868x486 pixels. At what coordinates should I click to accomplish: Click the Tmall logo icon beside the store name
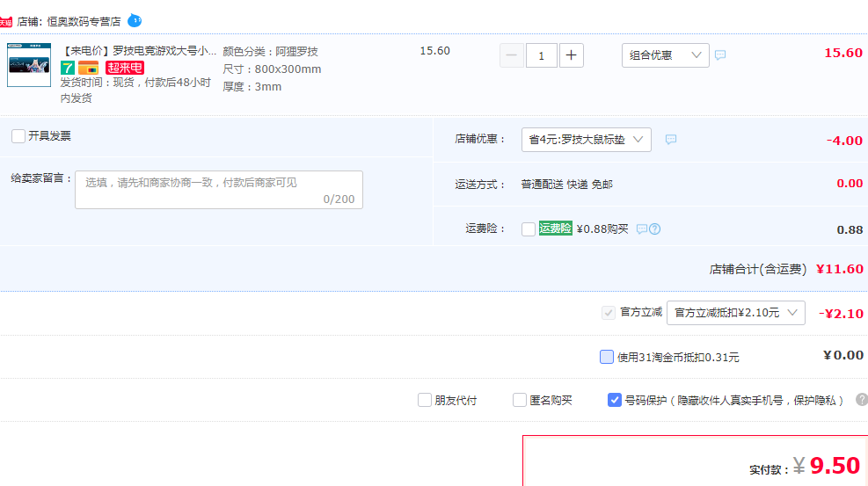pos(5,22)
